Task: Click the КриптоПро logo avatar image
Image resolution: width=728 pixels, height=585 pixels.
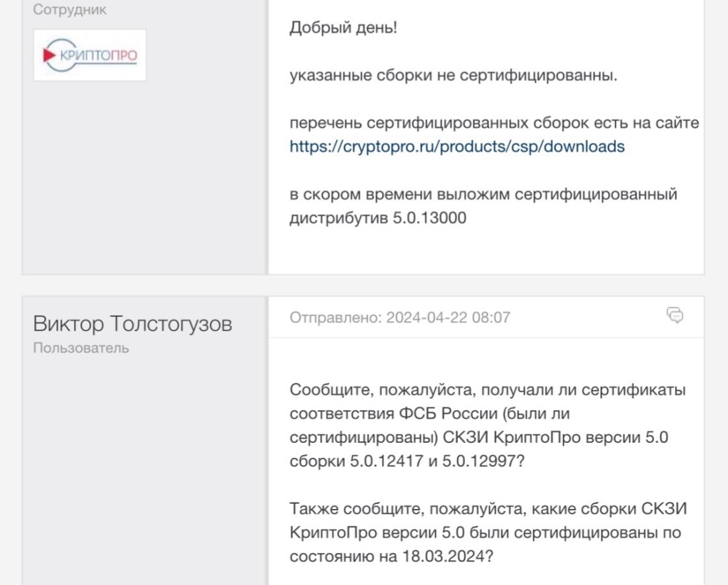Action: coord(90,55)
